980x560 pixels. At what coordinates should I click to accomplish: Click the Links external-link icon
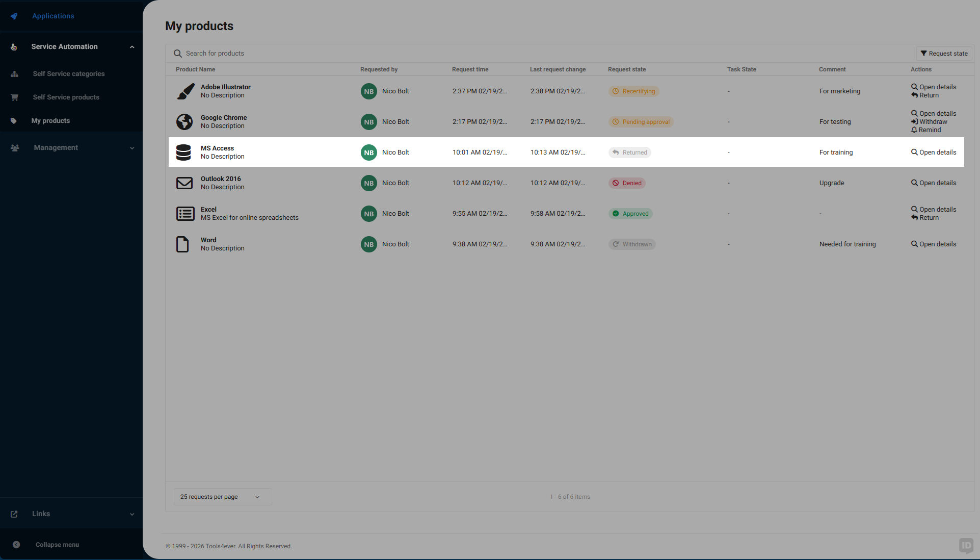[14, 514]
